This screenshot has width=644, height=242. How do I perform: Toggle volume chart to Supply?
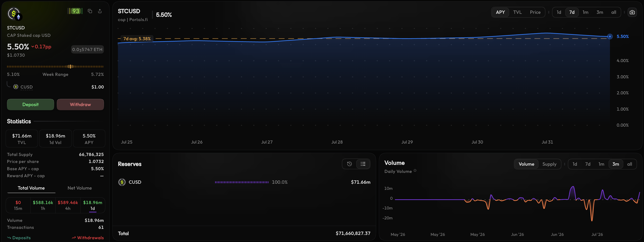pos(549,164)
